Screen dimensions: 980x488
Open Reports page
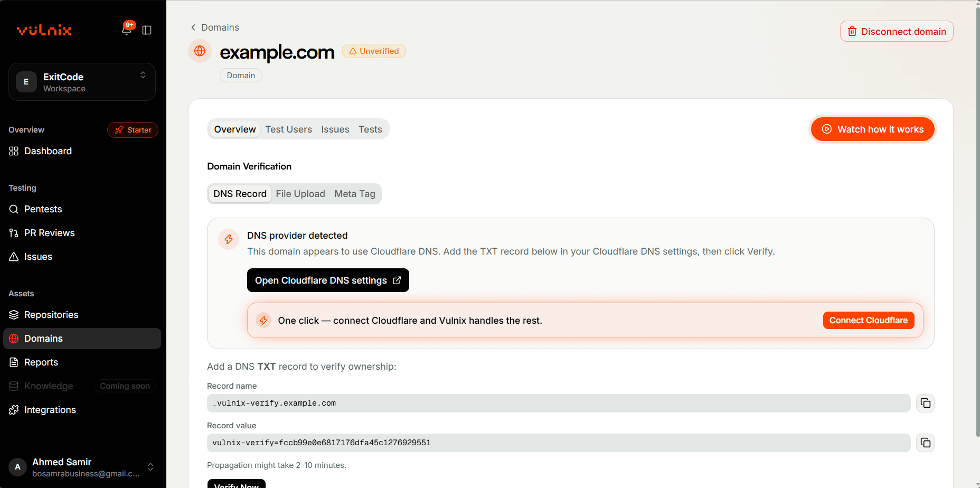pos(82,362)
